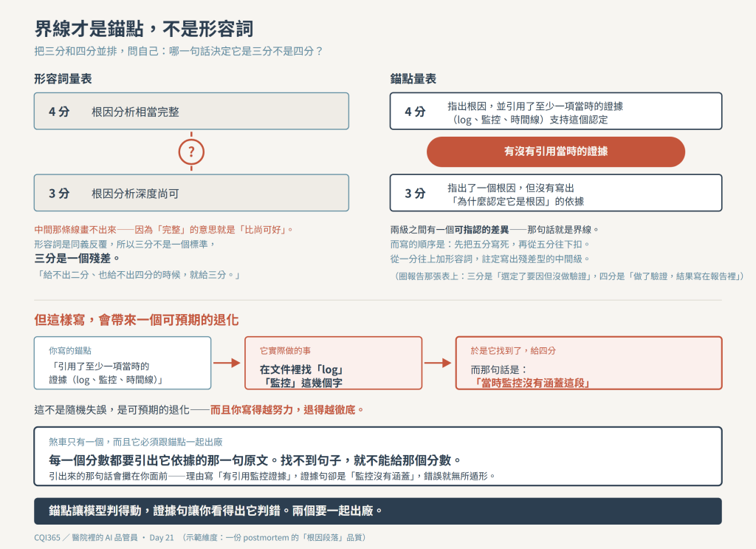The image size is (756, 549).
Task: Click the subtitle '把三分和四分並排' line
Action: pos(179,51)
